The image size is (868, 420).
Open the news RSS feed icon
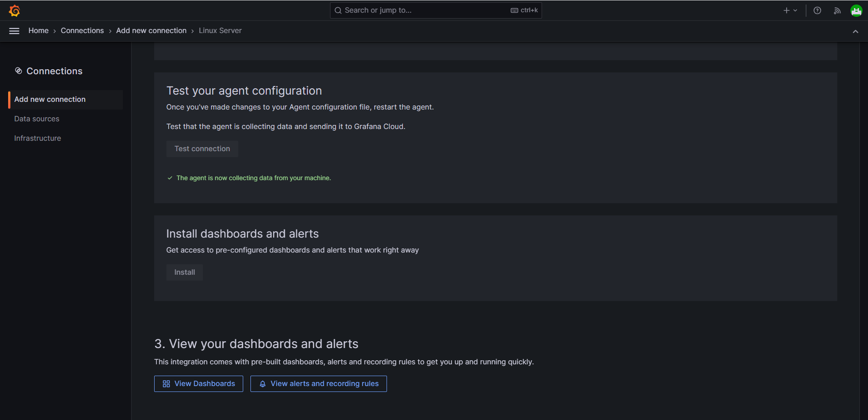[837, 10]
